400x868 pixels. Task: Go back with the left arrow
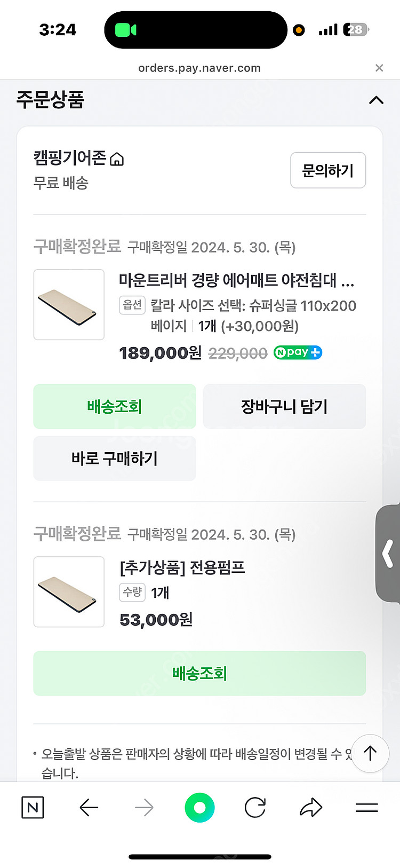point(89,808)
